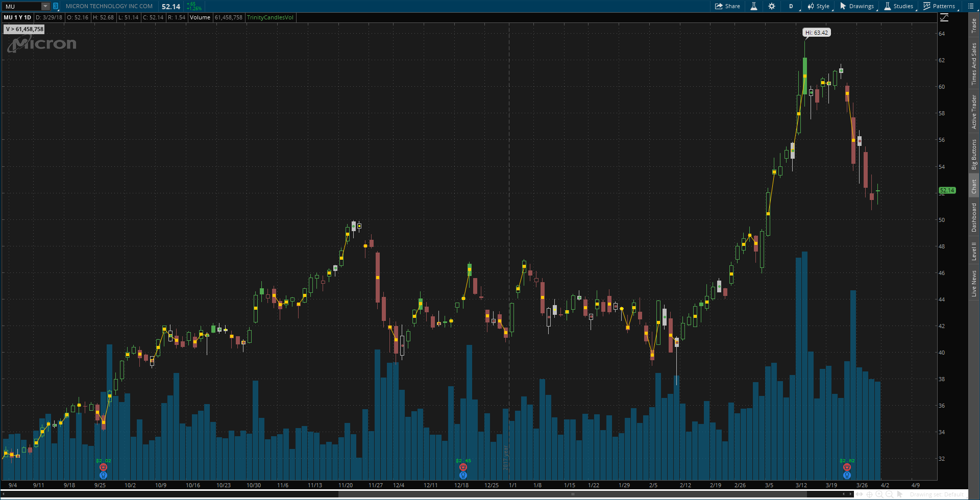Open the D timeframe dropdown

click(x=791, y=6)
